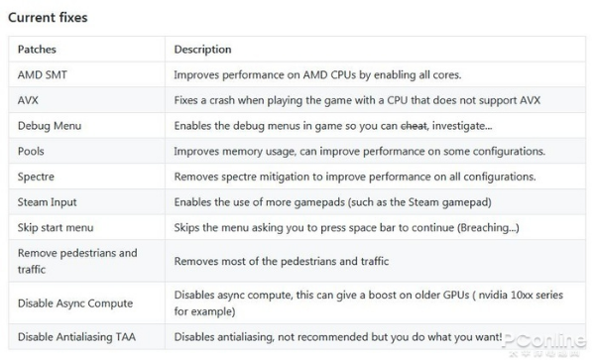This screenshot has height=364, width=595.
Task: Click description about enabling all AMD cores
Action: (x=317, y=74)
